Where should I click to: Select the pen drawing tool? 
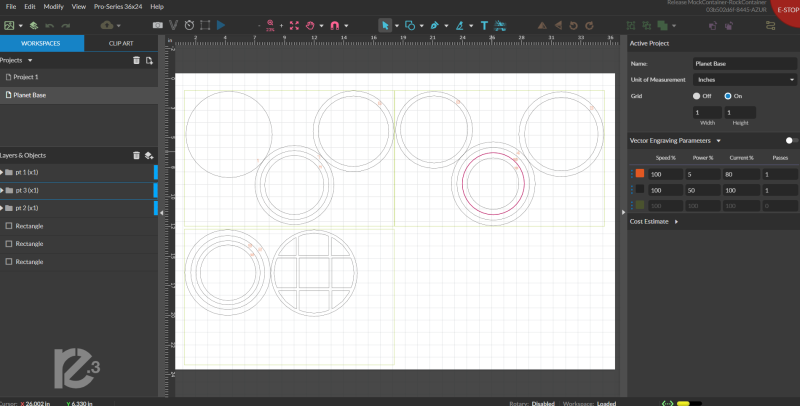pyautogui.click(x=435, y=24)
